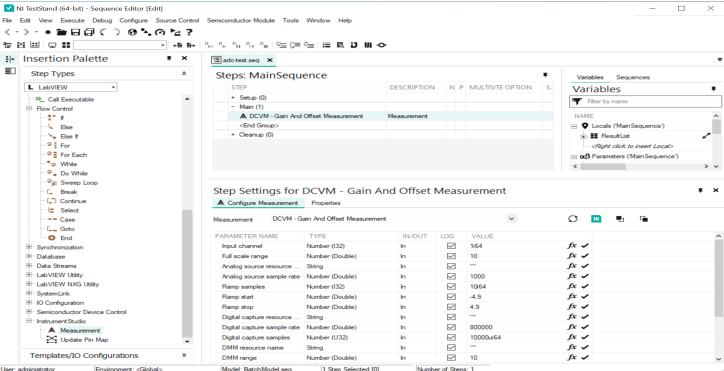Select the Update Pin Map step type
The width and height of the screenshot is (724, 371).
pos(84,340)
